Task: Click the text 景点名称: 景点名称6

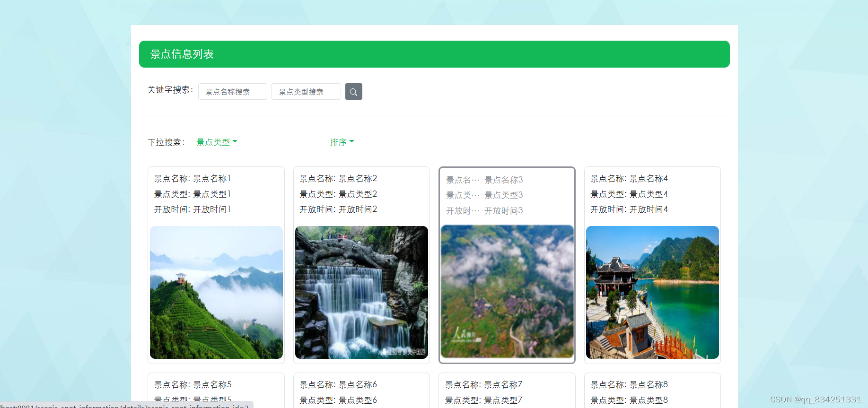Action: click(338, 385)
